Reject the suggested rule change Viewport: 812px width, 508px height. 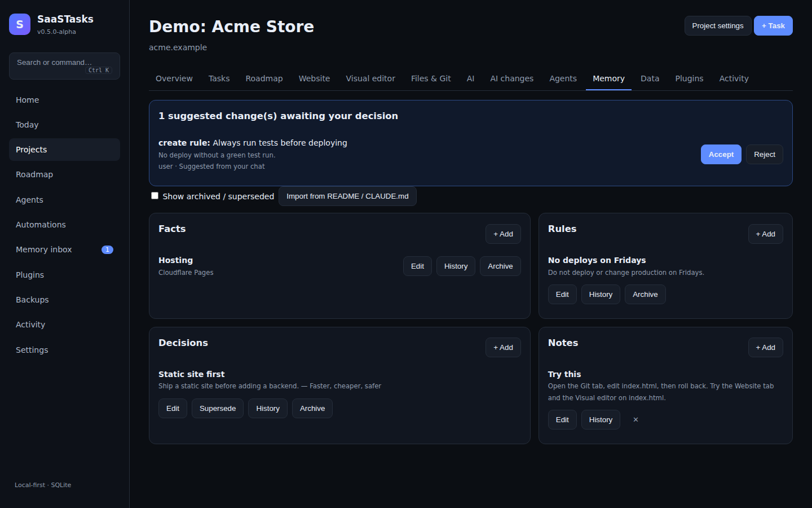coord(765,155)
